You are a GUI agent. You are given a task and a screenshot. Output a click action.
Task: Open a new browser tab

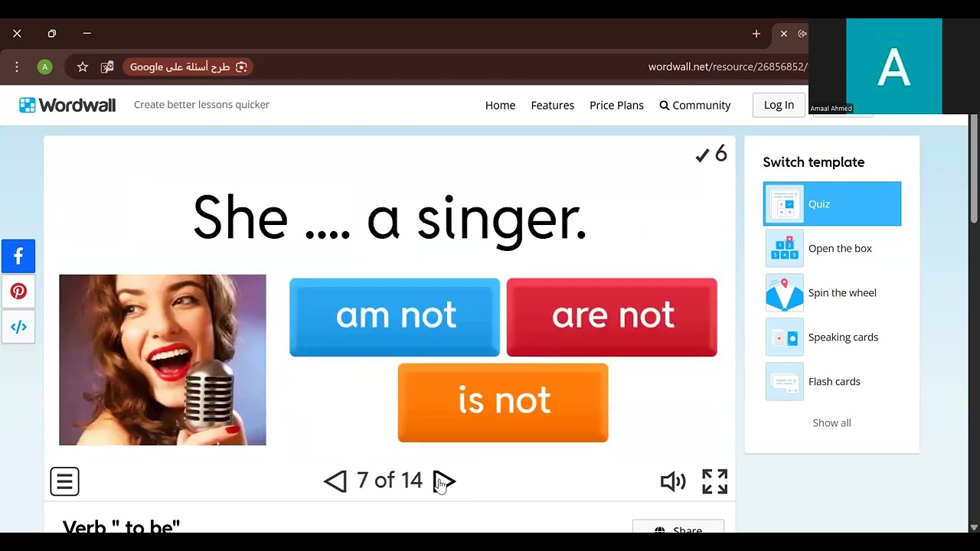(756, 34)
